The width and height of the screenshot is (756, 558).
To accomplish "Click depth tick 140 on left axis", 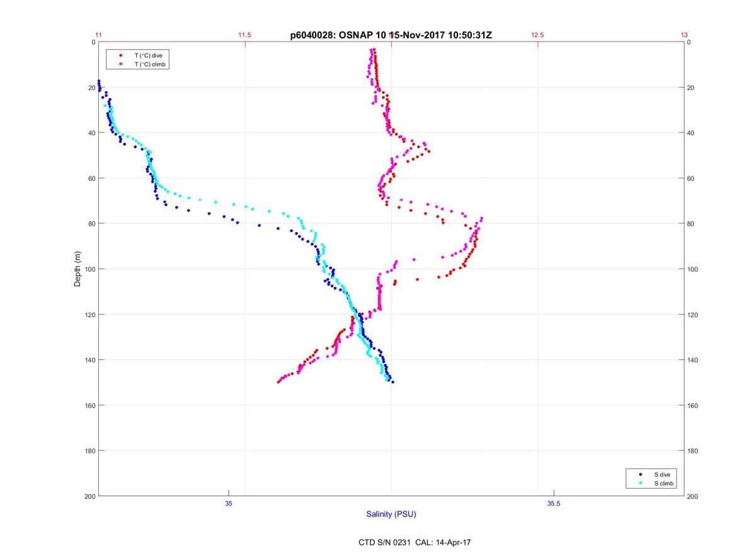I will [90, 360].
